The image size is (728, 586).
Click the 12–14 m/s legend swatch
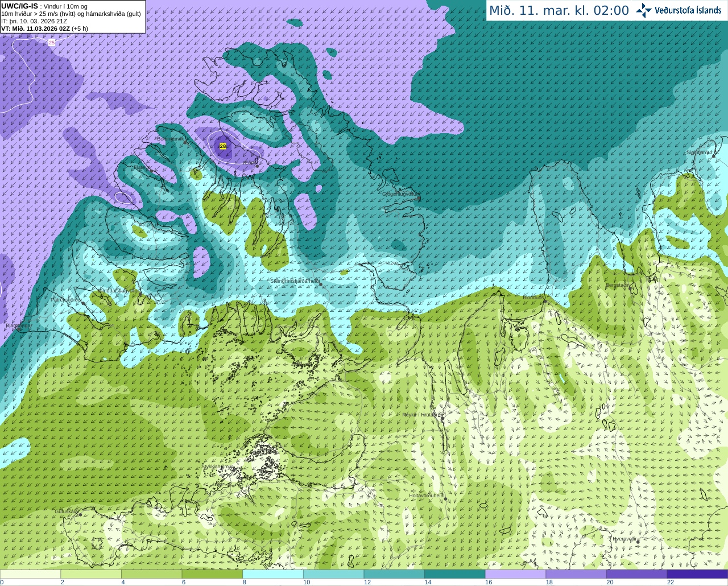[394, 574]
